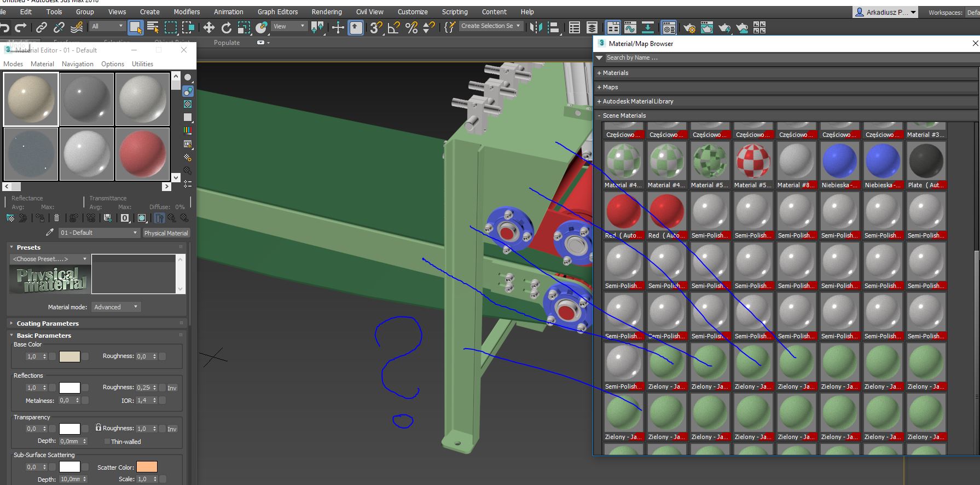
Task: Select the beige first sample slot
Action: point(31,99)
